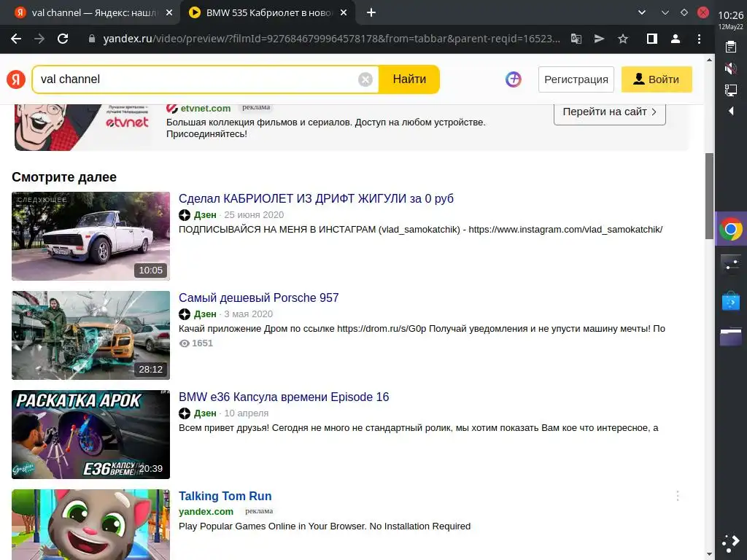Bookmark this page with the star icon
Image resolution: width=747 pixels, height=560 pixels.
pyautogui.click(x=623, y=39)
